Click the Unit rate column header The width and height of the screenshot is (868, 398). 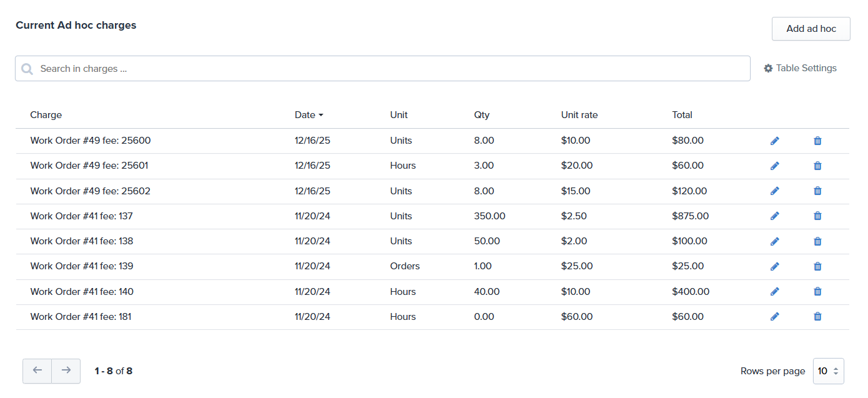click(x=579, y=115)
